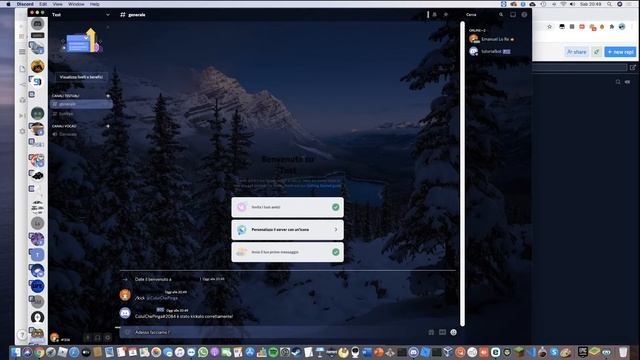Screen dimensions: 640x360
Task: Bookmark page with star icon in browser
Action: (x=550, y=27)
